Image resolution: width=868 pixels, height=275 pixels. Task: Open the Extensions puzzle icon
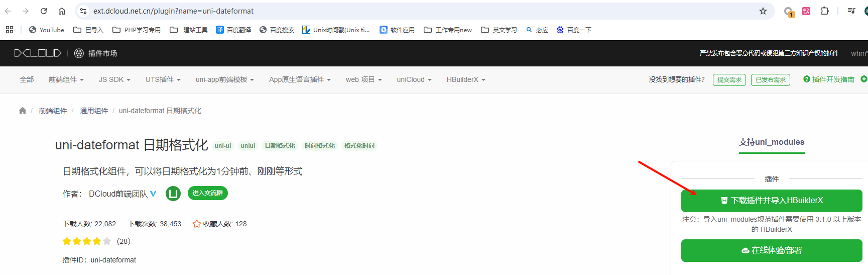[824, 11]
